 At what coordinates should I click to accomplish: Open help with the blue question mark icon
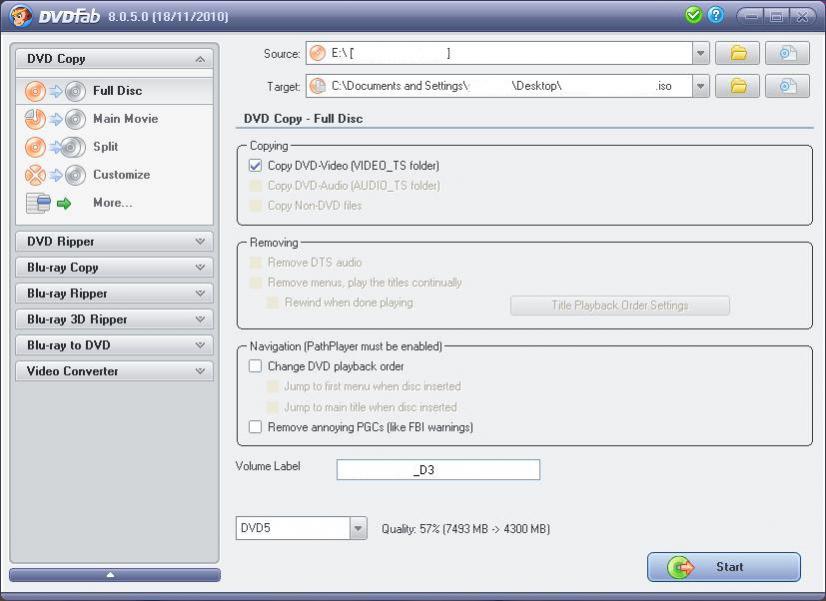[715, 15]
